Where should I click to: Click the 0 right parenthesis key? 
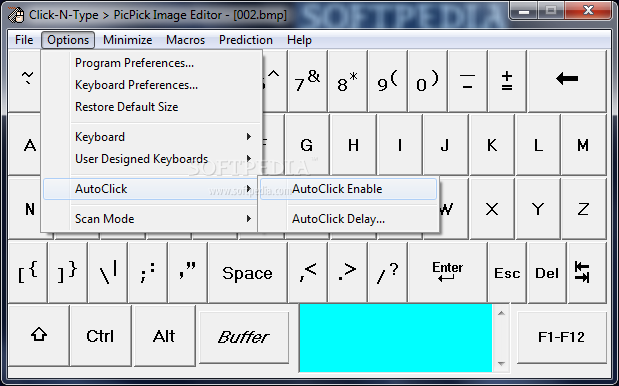click(428, 81)
